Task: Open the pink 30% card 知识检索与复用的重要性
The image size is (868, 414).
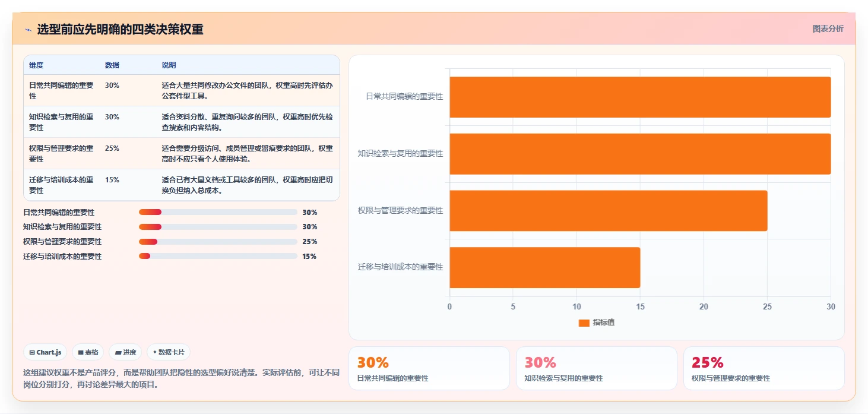Action: pyautogui.click(x=597, y=368)
